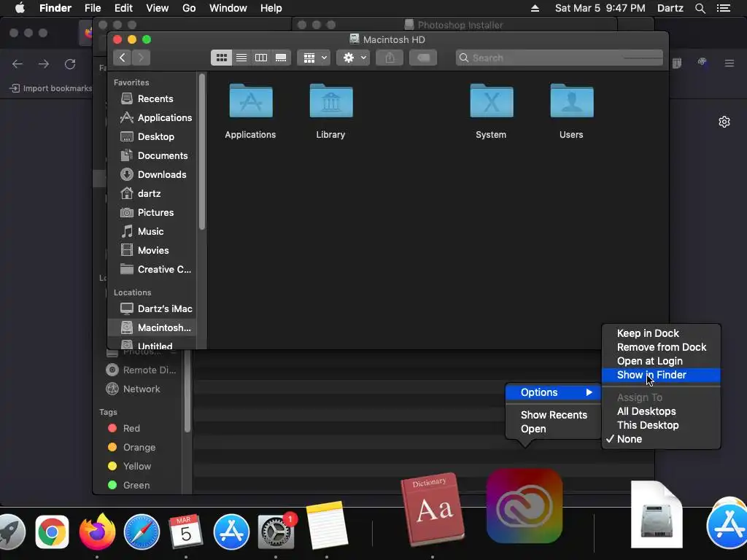
Task: Go back in the Finder window
Action: [123, 58]
